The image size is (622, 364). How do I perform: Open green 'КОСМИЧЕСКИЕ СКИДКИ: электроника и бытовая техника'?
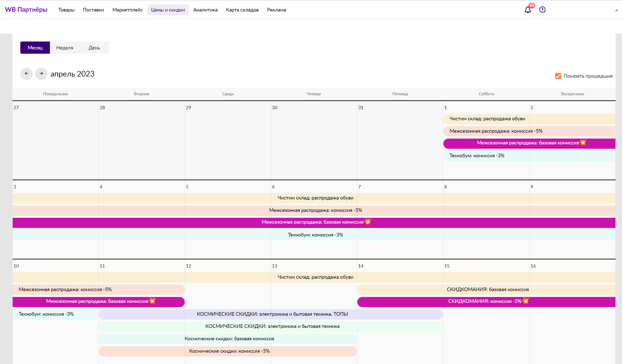[271, 327]
